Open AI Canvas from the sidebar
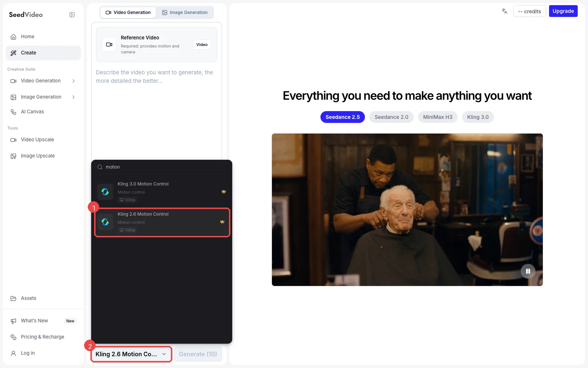The width and height of the screenshot is (588, 368). click(43, 112)
